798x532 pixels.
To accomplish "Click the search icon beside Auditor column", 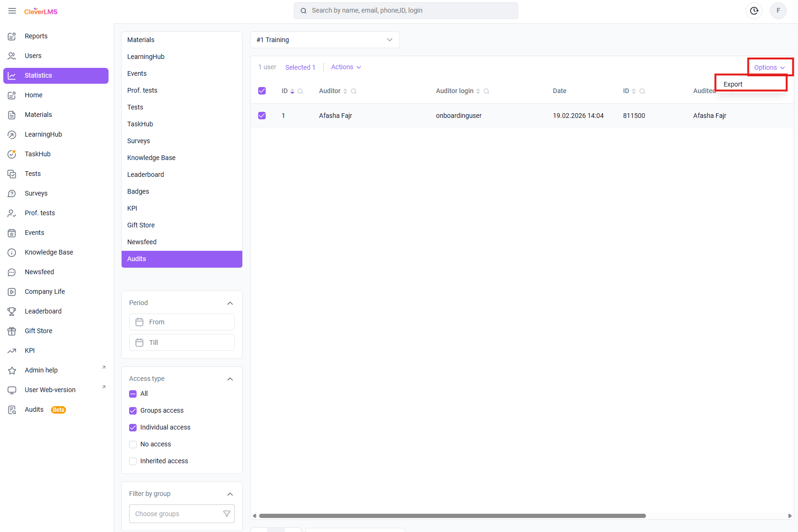I will pos(354,91).
